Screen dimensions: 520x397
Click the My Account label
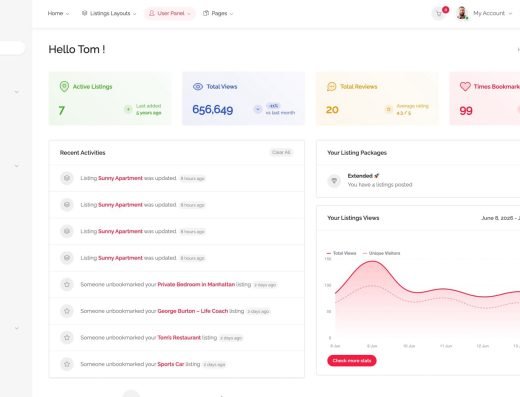click(x=489, y=13)
